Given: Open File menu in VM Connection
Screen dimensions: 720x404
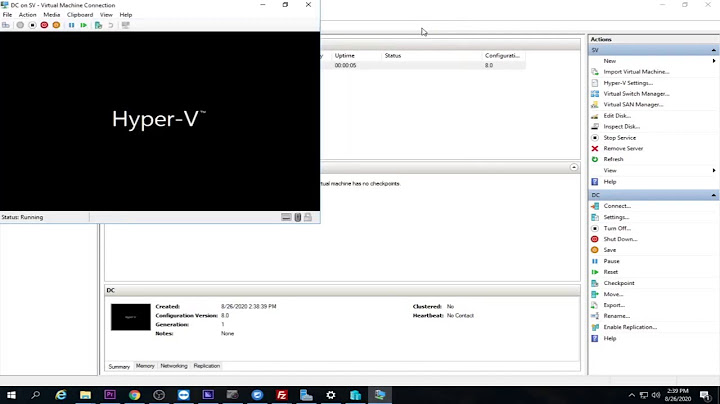Looking at the screenshot, I should coord(7,15).
